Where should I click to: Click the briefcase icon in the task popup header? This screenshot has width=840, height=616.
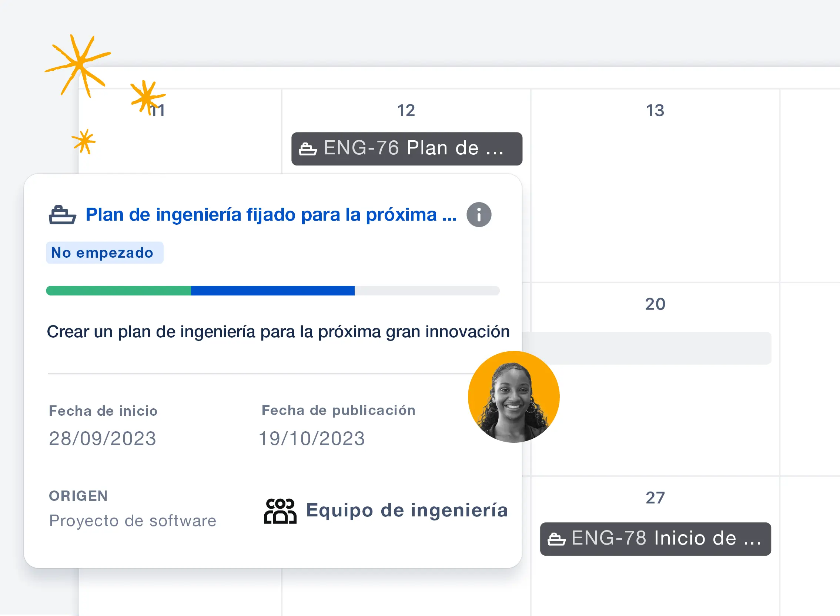63,214
